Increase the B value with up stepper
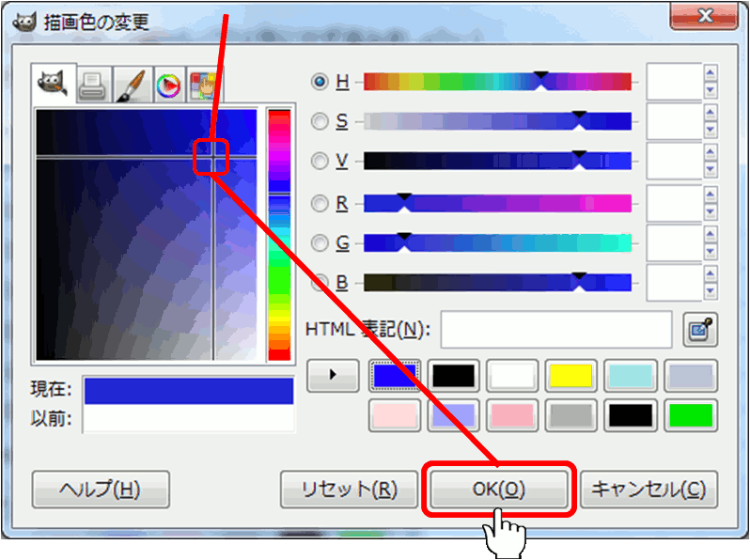 coord(711,273)
